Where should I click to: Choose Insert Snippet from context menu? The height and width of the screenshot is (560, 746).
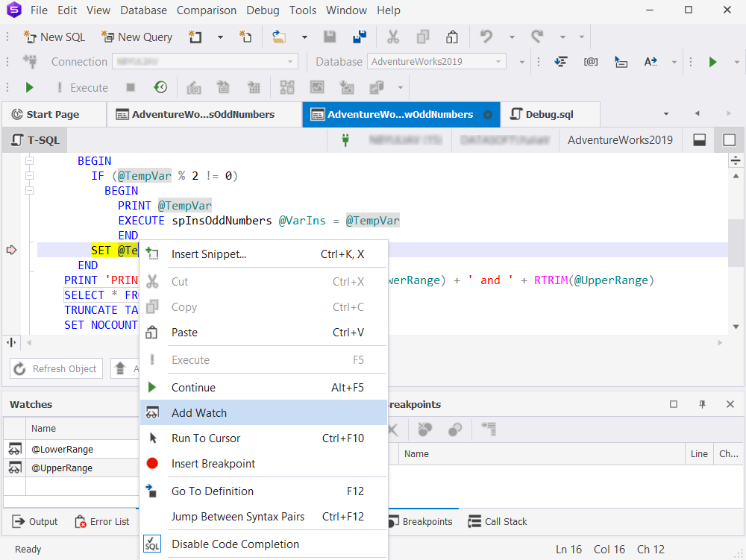(x=263, y=254)
